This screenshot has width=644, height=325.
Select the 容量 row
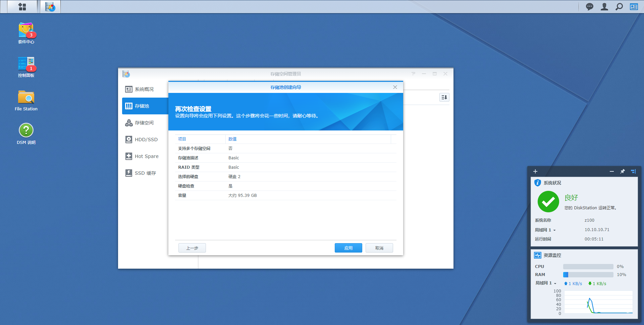click(285, 196)
